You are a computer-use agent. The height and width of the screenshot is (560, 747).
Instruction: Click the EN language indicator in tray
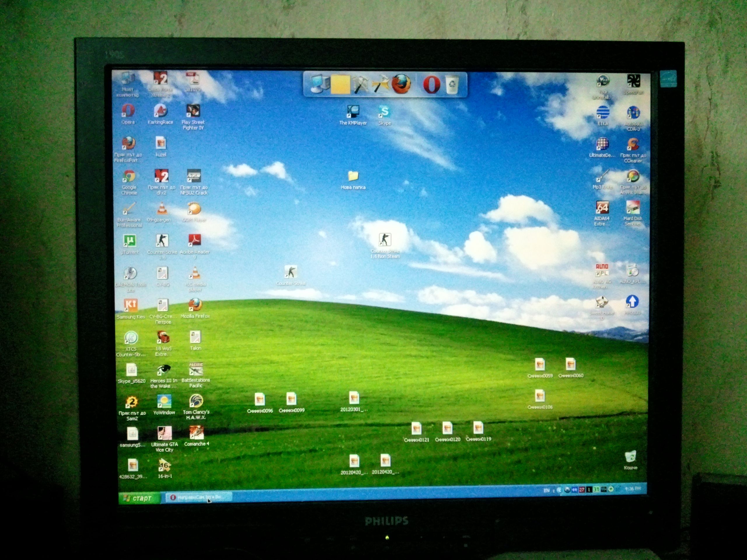coord(547,491)
